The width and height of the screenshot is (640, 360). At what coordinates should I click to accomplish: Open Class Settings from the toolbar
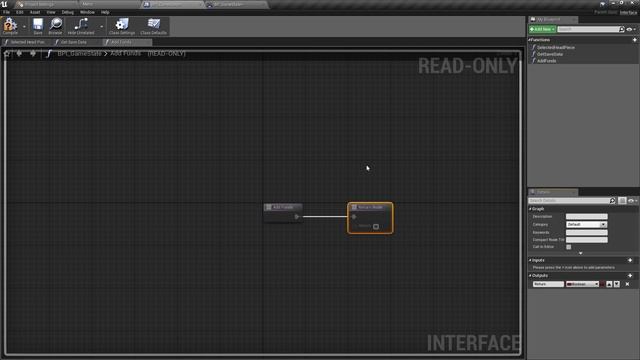point(122,26)
